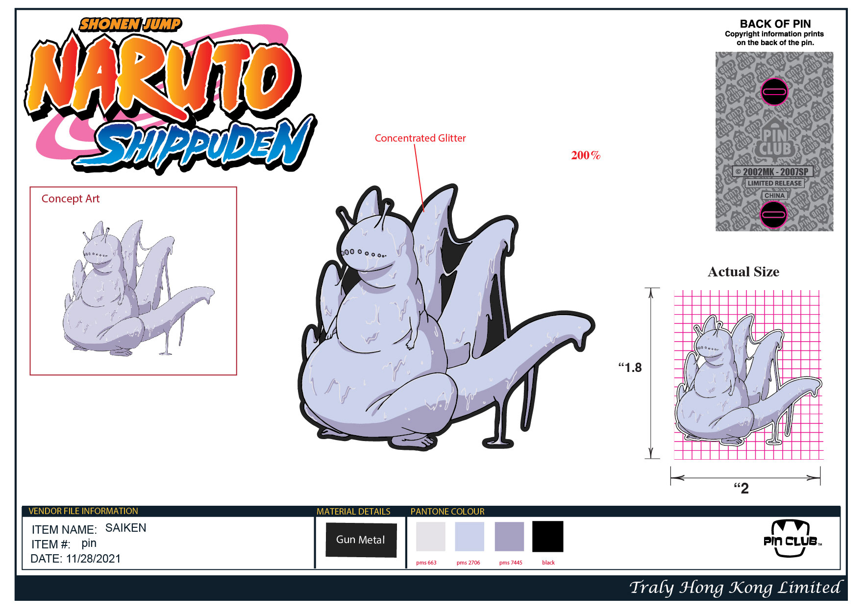
Task: Click the 'ITEM #:' value 'pin'
Action: pos(89,543)
